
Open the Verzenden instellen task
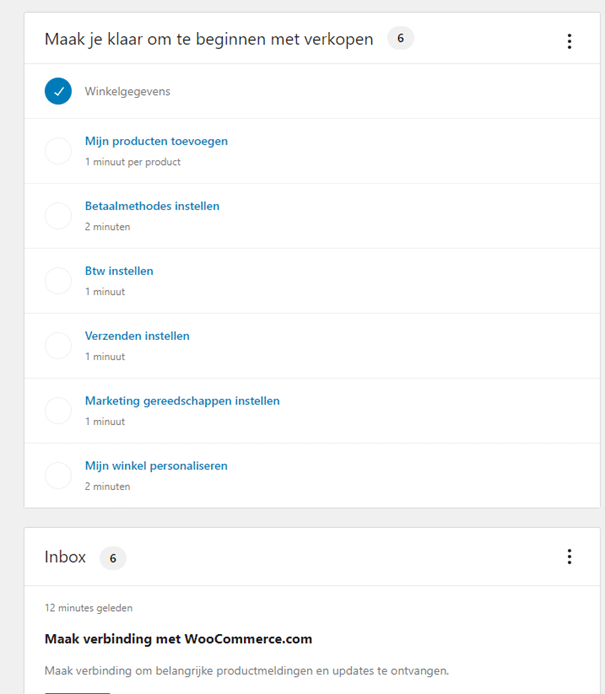pos(137,336)
